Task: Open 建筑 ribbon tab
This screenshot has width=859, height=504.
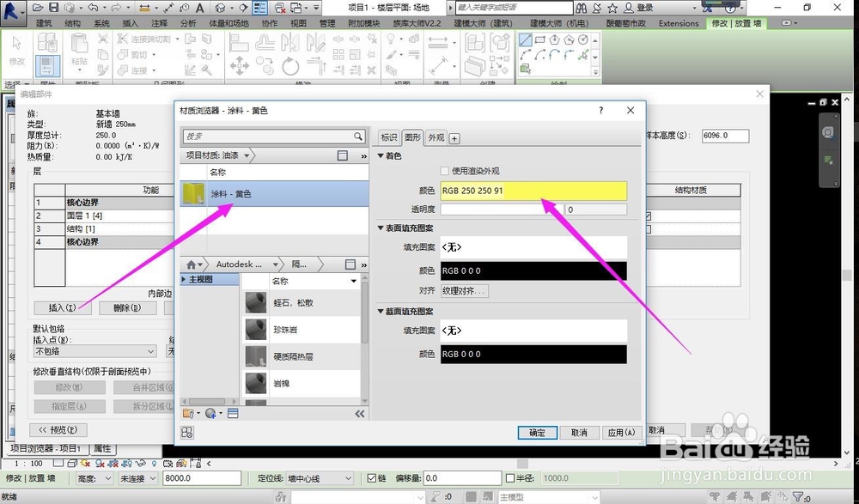Action: click(x=44, y=23)
